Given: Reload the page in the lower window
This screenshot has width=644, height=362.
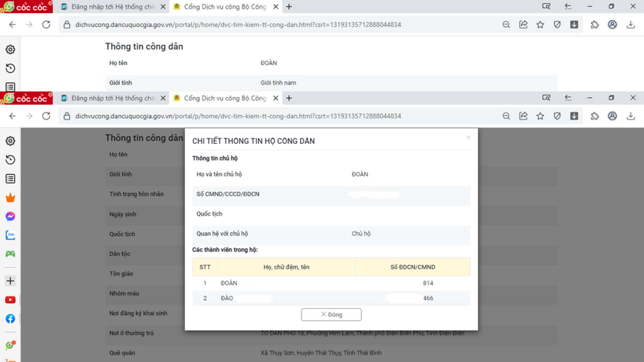Looking at the screenshot, I should (x=46, y=116).
